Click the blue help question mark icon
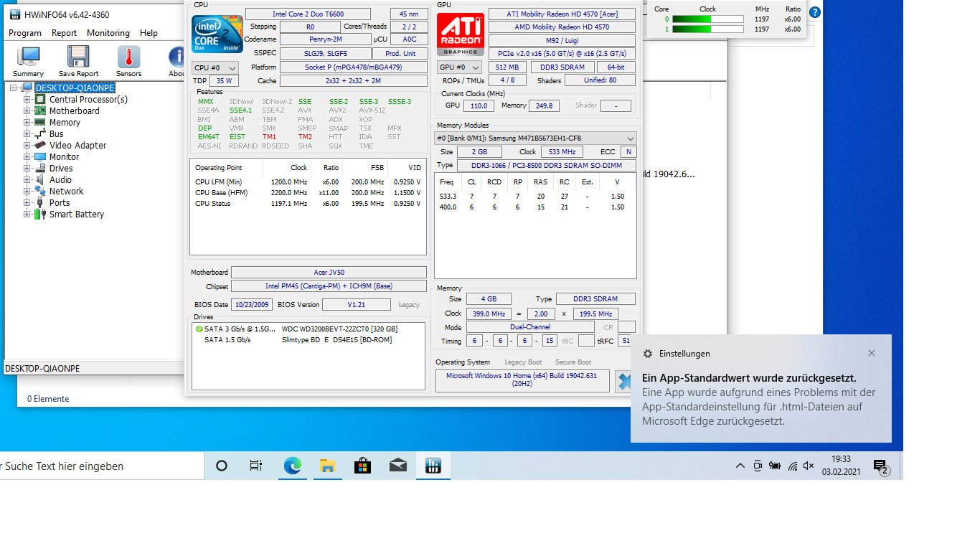The height and width of the screenshot is (551, 980). [x=814, y=12]
